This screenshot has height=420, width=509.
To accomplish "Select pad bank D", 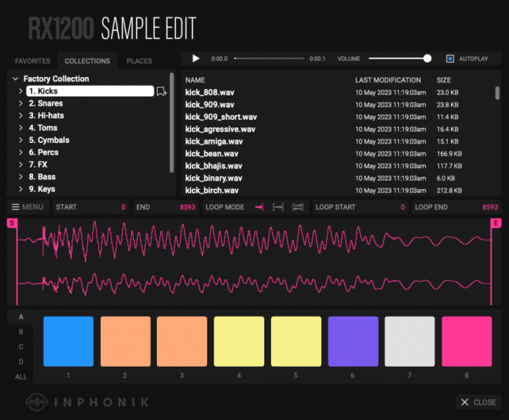I will pos(21,362).
